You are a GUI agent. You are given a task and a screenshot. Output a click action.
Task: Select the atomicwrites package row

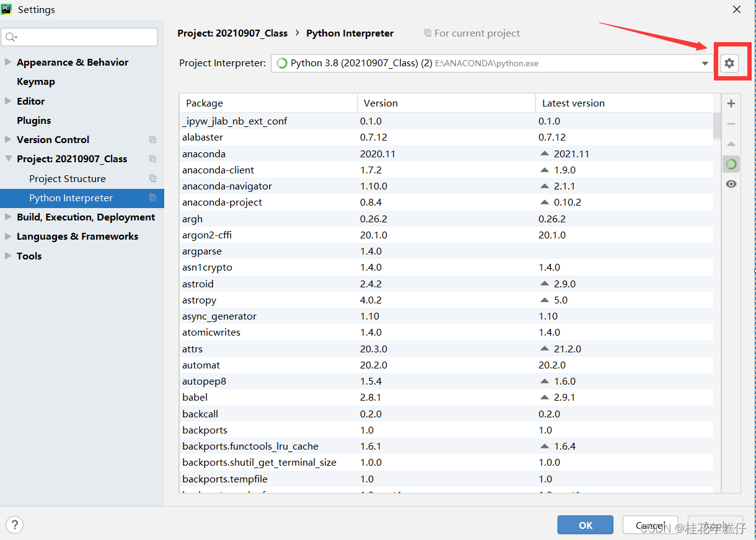(x=446, y=333)
